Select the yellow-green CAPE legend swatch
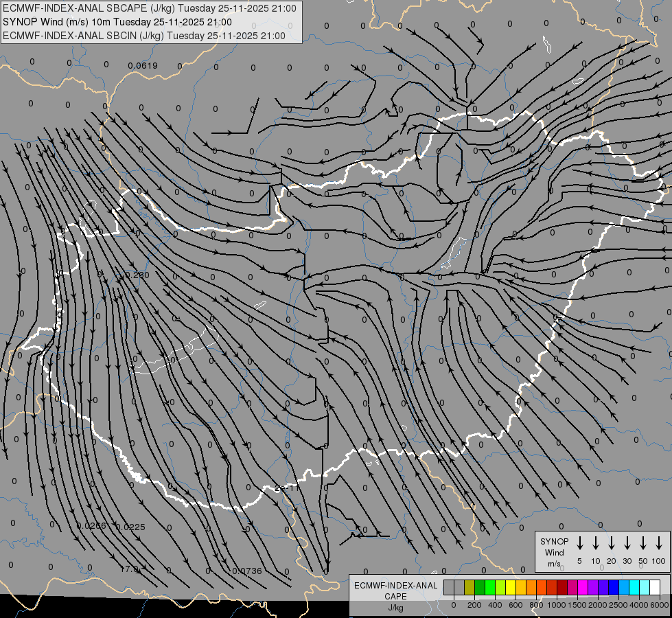This screenshot has width=672, height=618. [500, 587]
